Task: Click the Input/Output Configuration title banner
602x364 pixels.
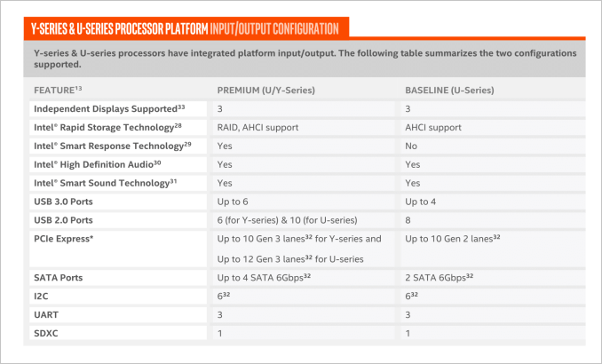Action: pos(186,28)
